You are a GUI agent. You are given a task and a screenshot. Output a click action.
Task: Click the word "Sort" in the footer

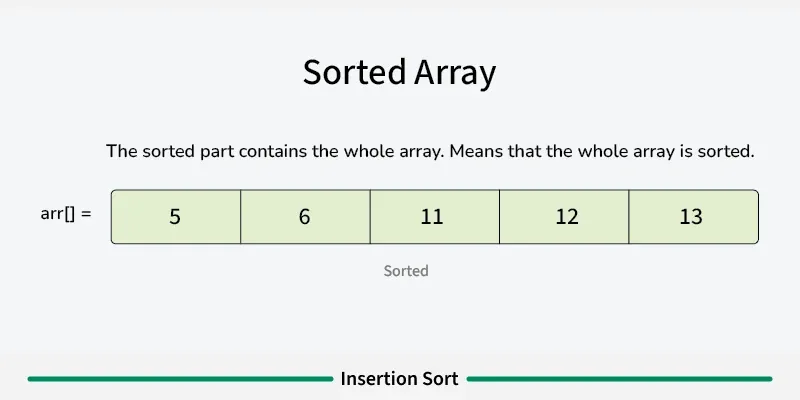pos(441,379)
